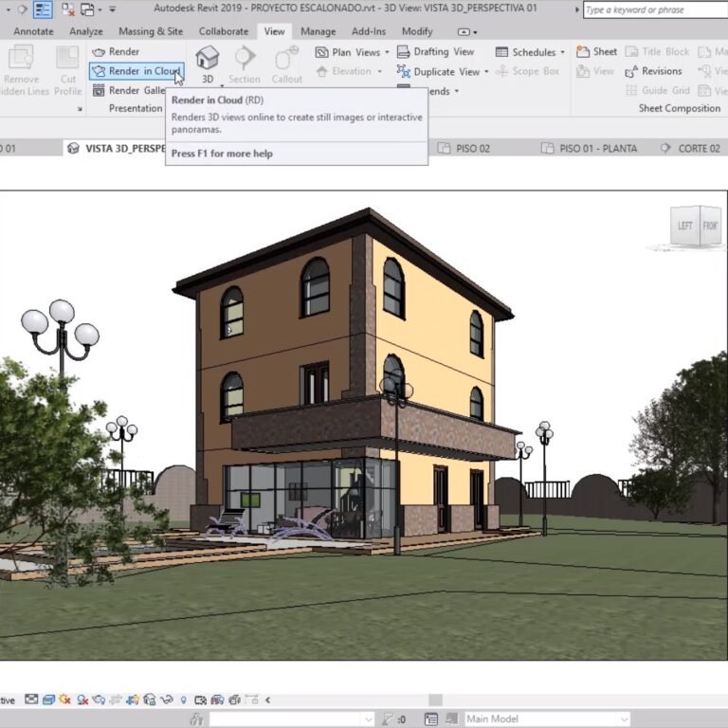Toggle shadows in the view control bar
This screenshot has height=728, width=728.
84,700
